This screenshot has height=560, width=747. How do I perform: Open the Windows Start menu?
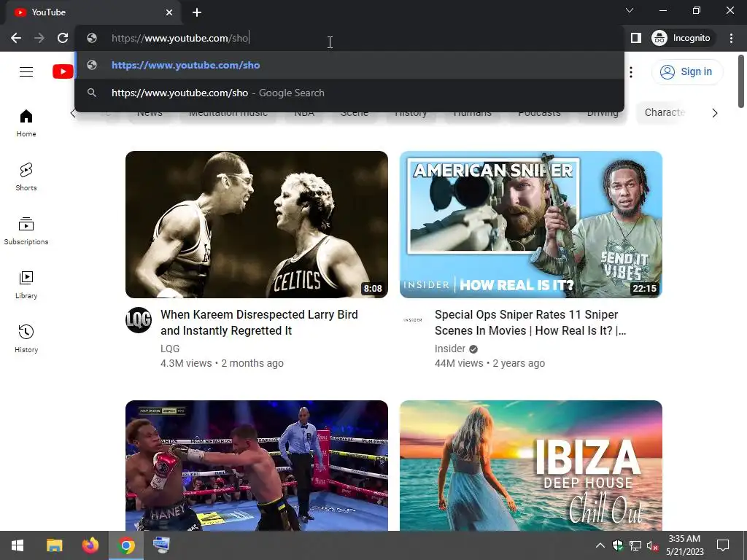pos(18,545)
